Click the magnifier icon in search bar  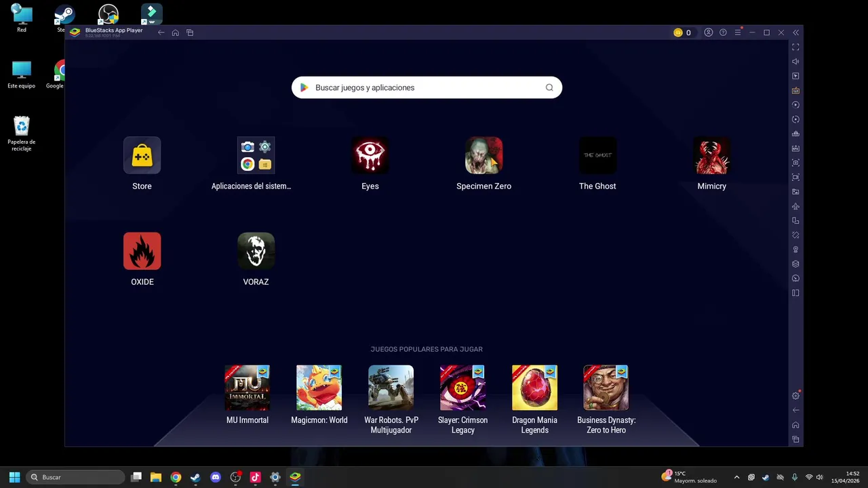[549, 87]
